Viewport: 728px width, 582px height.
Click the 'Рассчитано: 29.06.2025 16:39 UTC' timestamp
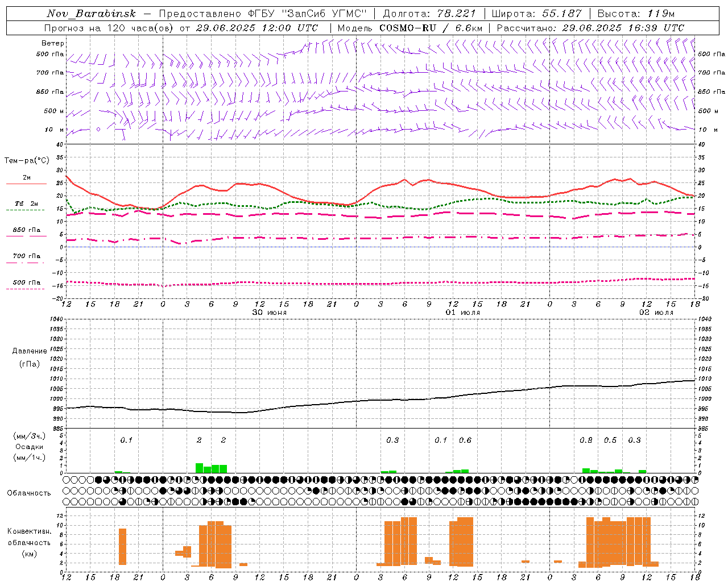pos(590,28)
